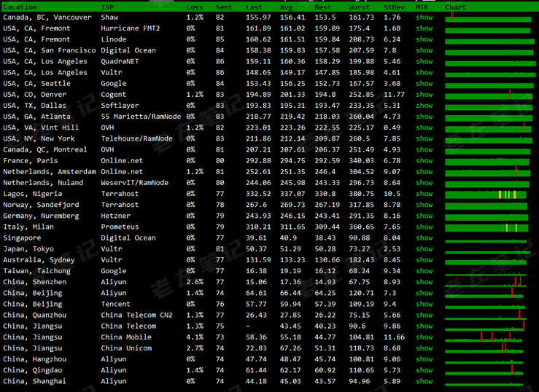Open show link for Italy, Milan Prometeus

coord(424,227)
